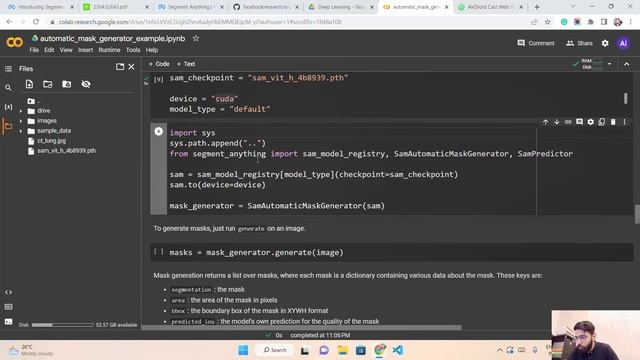Open the Comment button
The height and width of the screenshot is (360, 640).
536,43
